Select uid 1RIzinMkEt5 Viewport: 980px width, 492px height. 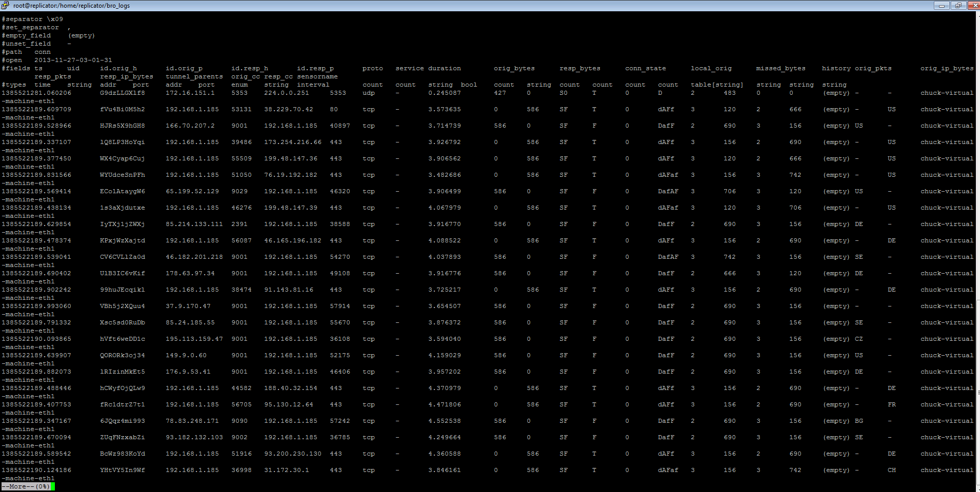(x=123, y=372)
